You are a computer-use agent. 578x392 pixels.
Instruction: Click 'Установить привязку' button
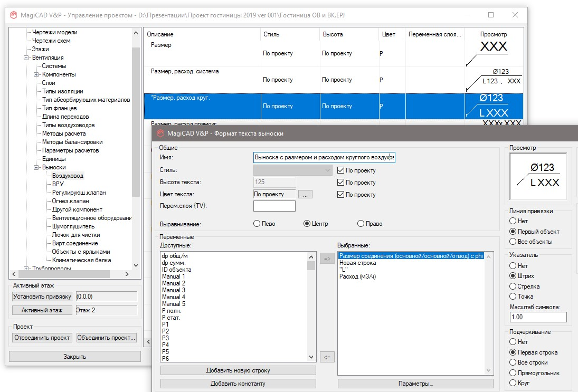pos(42,297)
